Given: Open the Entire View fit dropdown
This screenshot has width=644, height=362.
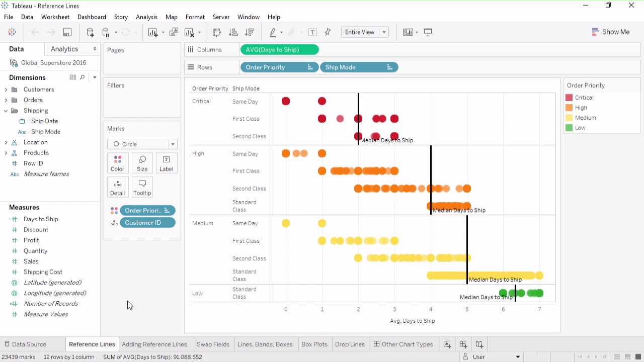Looking at the screenshot, I should coord(365,32).
